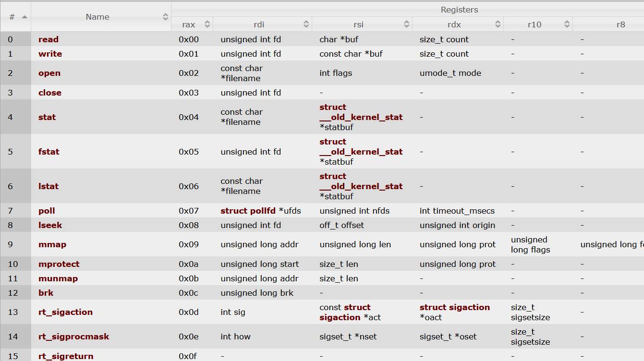Sort table by the Name column
The image size is (644, 361).
(x=101, y=17)
